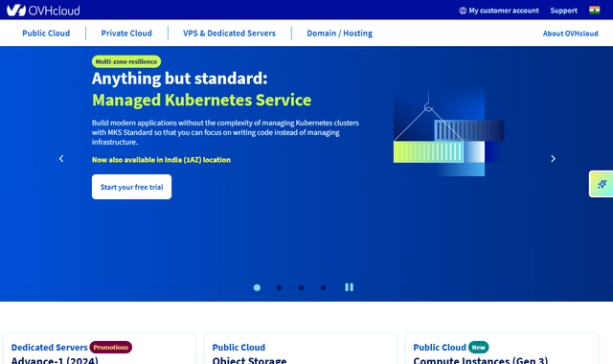
Task: Open the Domain / Hosting menu
Action: pos(339,34)
